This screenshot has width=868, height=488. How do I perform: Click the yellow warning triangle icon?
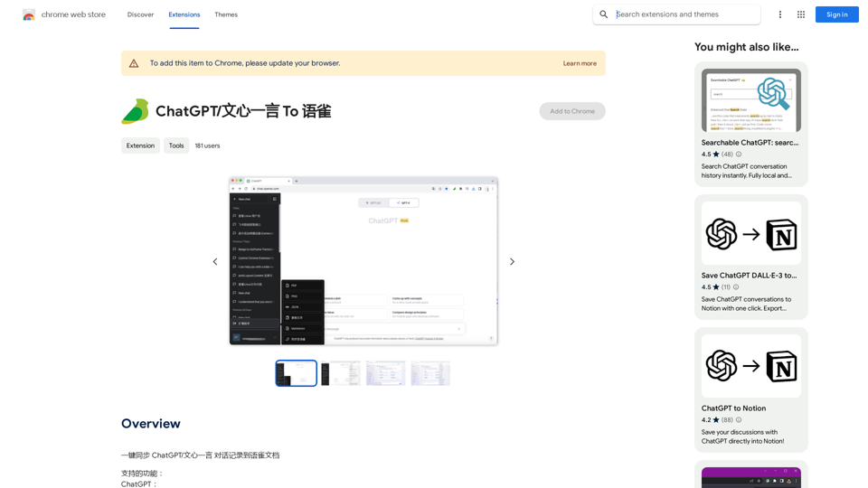coord(134,63)
